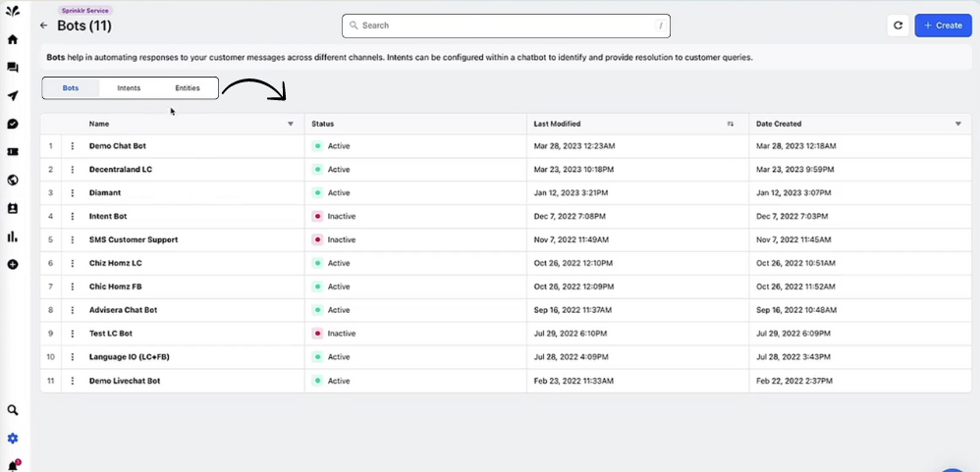Click the Mar 28, 2023 12:23AM cell
The image size is (980, 472).
pos(574,146)
